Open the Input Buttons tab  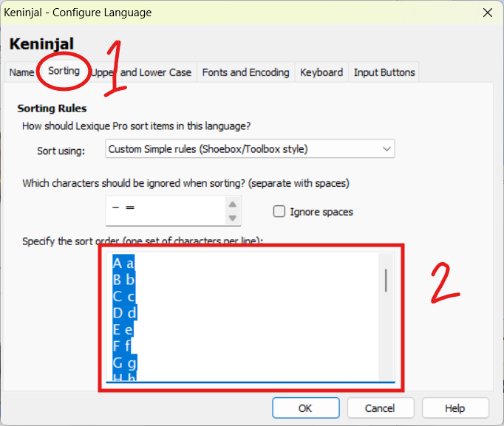384,72
